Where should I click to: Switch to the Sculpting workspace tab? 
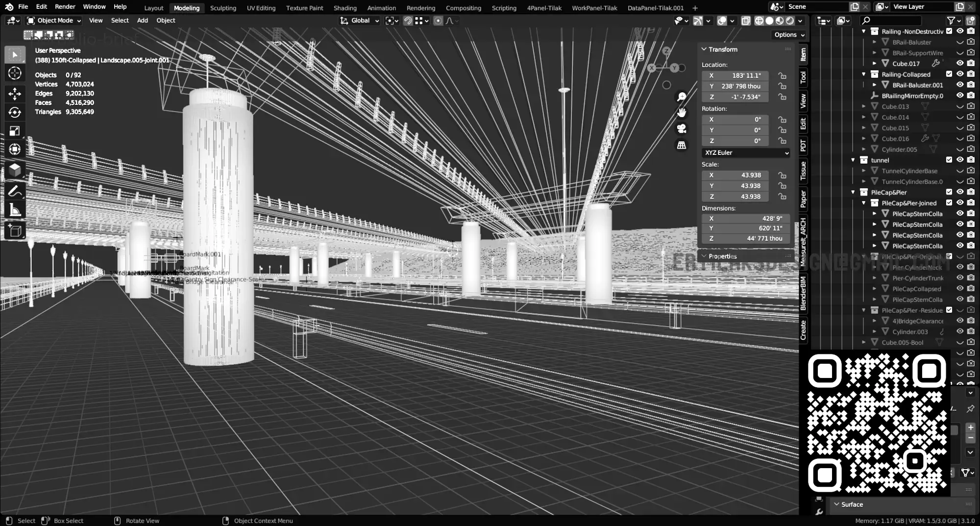pyautogui.click(x=223, y=8)
